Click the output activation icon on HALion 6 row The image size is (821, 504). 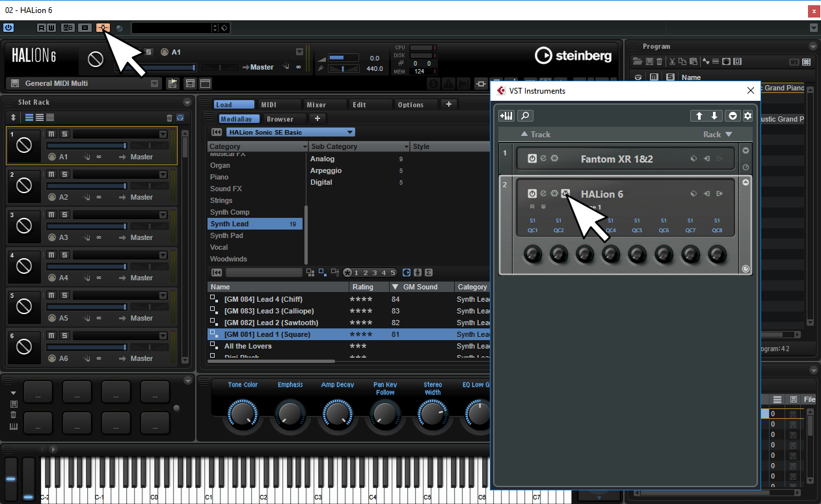720,194
